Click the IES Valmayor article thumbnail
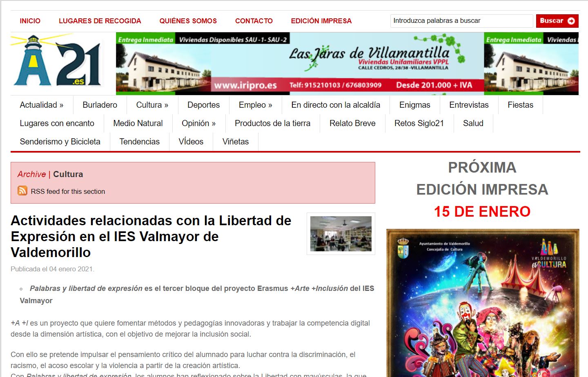The height and width of the screenshot is (377, 588). point(341,234)
